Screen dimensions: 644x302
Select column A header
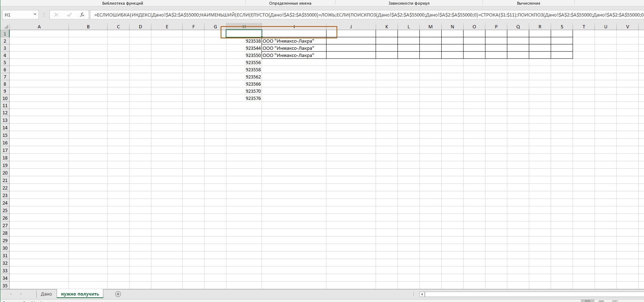39,27
